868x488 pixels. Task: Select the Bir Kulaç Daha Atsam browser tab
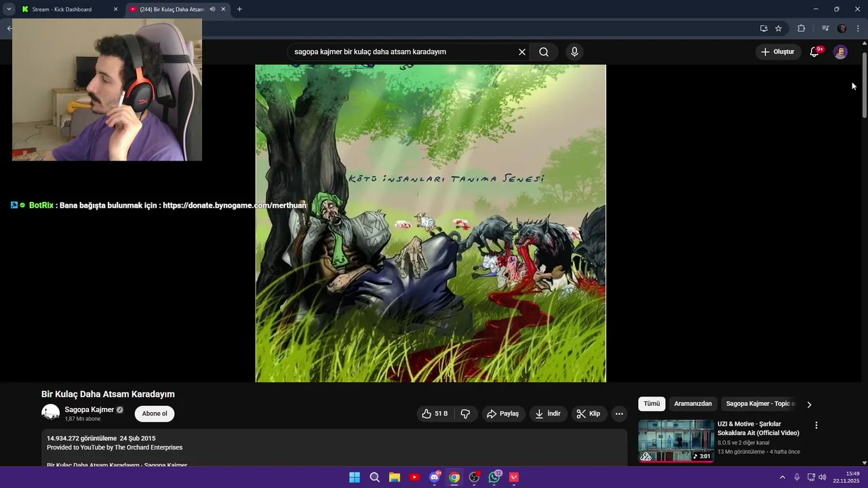(172, 9)
